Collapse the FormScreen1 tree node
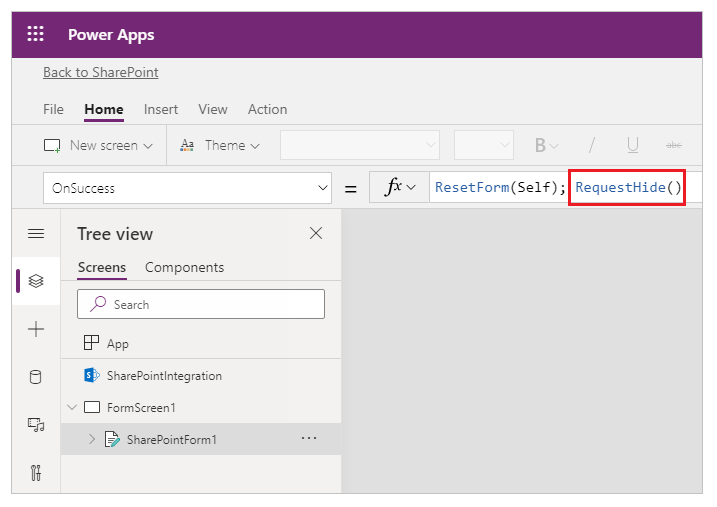 [72, 408]
